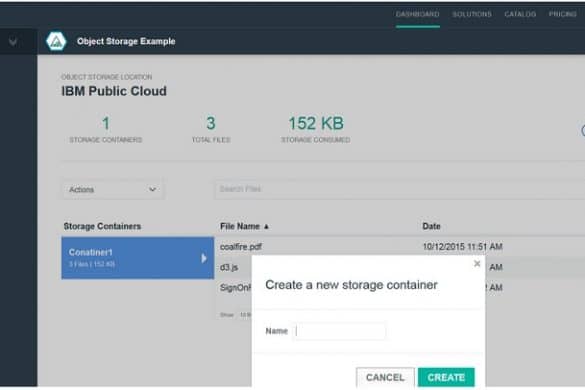Click the hexagon Object Storage logo icon

56,41
